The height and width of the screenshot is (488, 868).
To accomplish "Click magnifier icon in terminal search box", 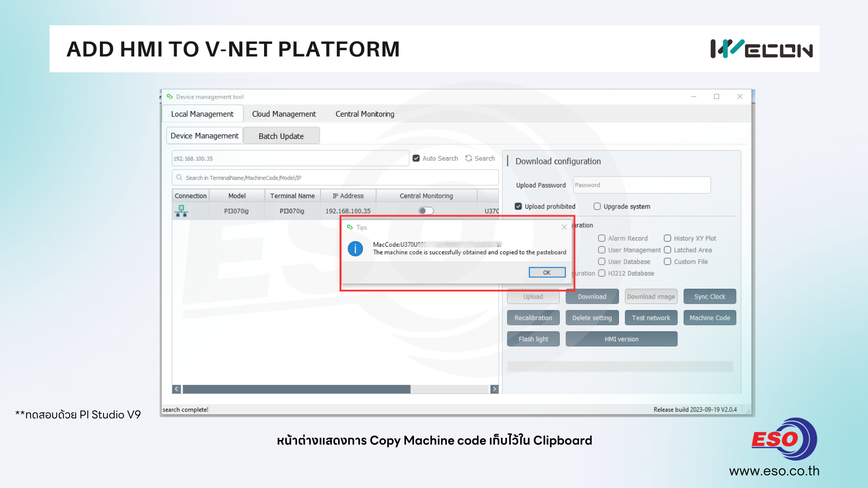I will pos(179,178).
